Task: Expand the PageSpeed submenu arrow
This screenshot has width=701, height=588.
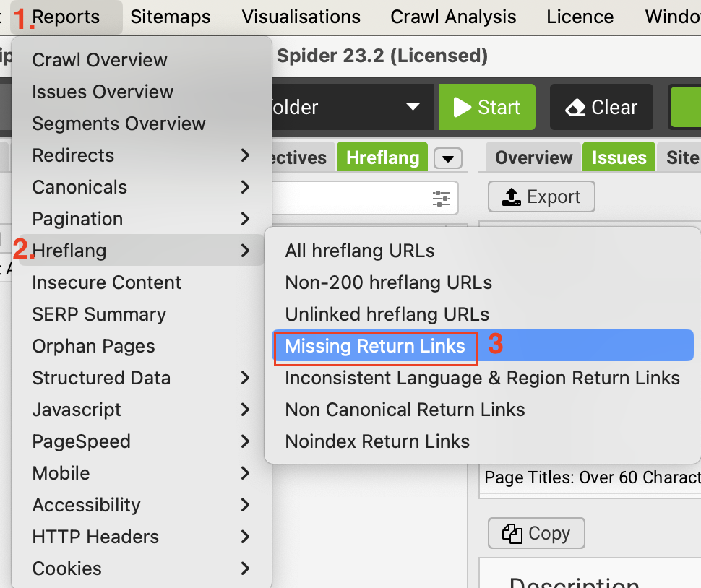Action: pyautogui.click(x=245, y=441)
